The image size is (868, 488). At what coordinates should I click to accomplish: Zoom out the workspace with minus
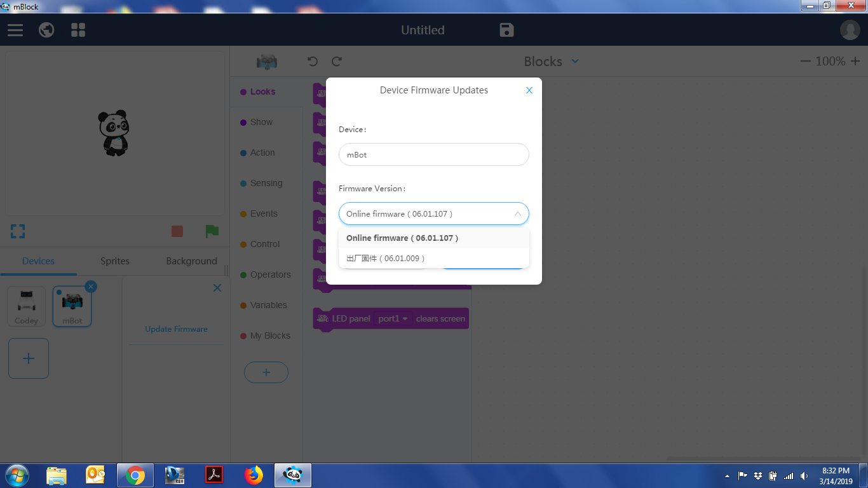pos(806,61)
